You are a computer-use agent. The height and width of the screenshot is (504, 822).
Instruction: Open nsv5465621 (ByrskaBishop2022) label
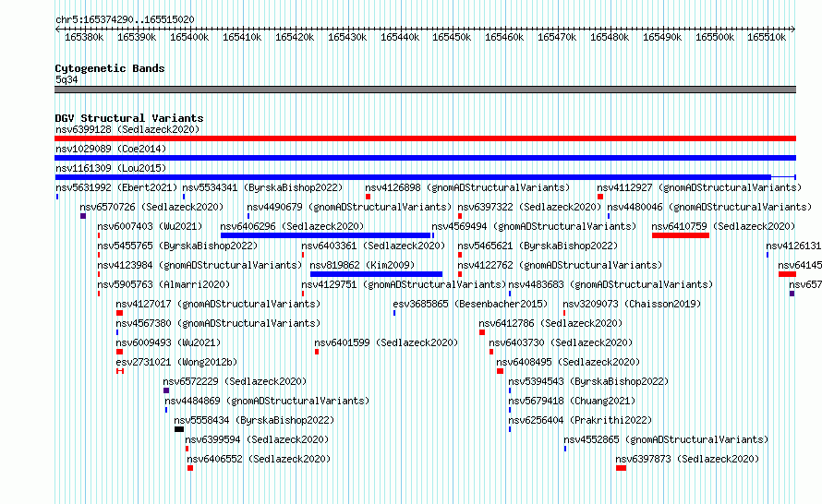point(538,246)
